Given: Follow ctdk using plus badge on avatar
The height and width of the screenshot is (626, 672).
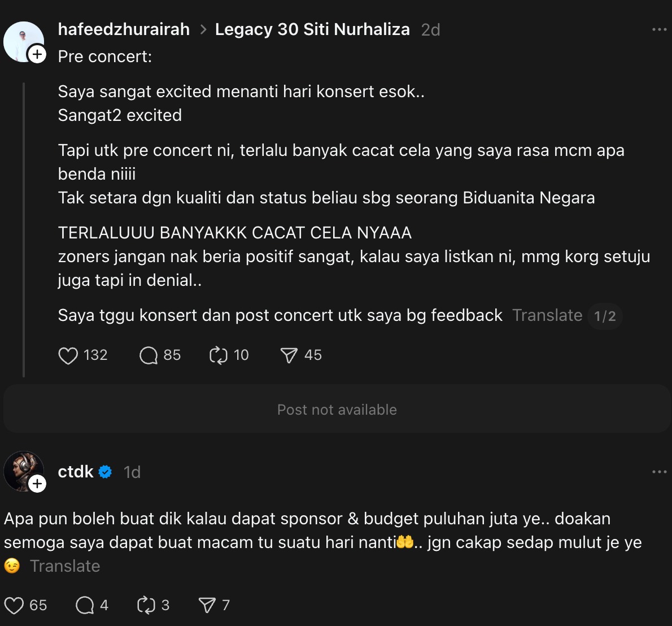Looking at the screenshot, I should pos(37,484).
